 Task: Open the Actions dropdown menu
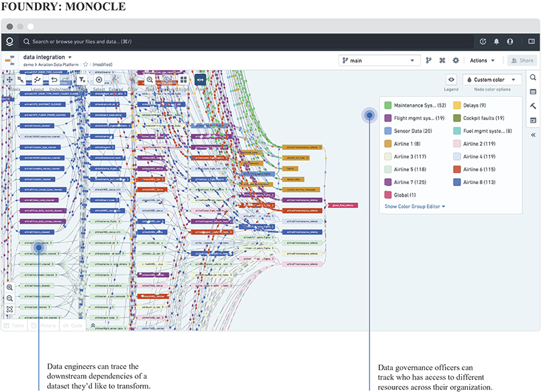(x=482, y=61)
